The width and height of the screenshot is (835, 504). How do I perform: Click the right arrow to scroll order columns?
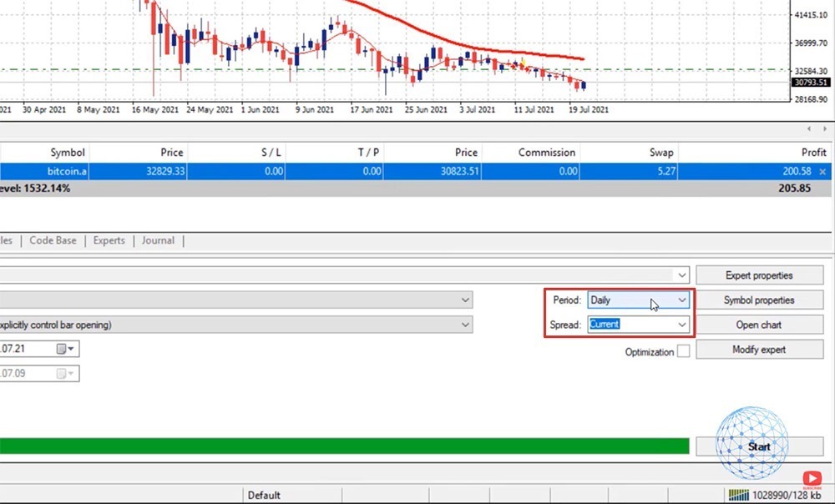pos(826,129)
